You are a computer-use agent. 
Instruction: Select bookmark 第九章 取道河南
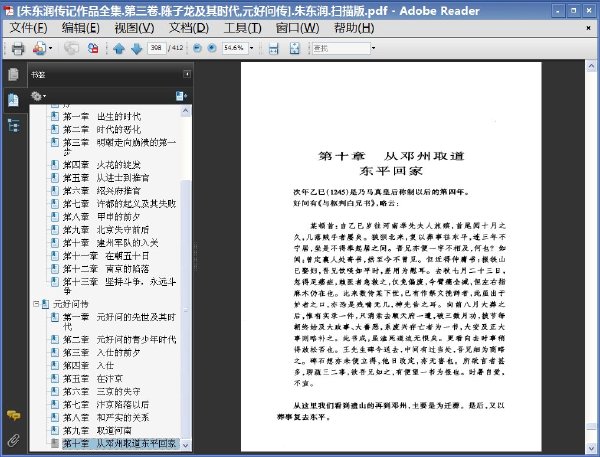pyautogui.click(x=97, y=431)
